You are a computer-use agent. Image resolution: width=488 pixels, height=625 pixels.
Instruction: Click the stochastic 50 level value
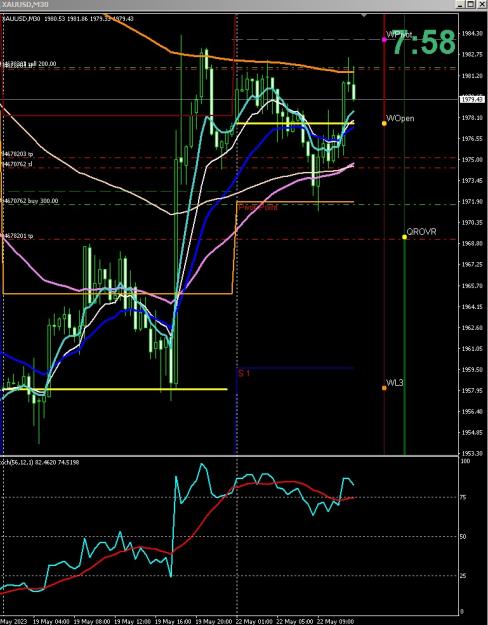coord(463,537)
